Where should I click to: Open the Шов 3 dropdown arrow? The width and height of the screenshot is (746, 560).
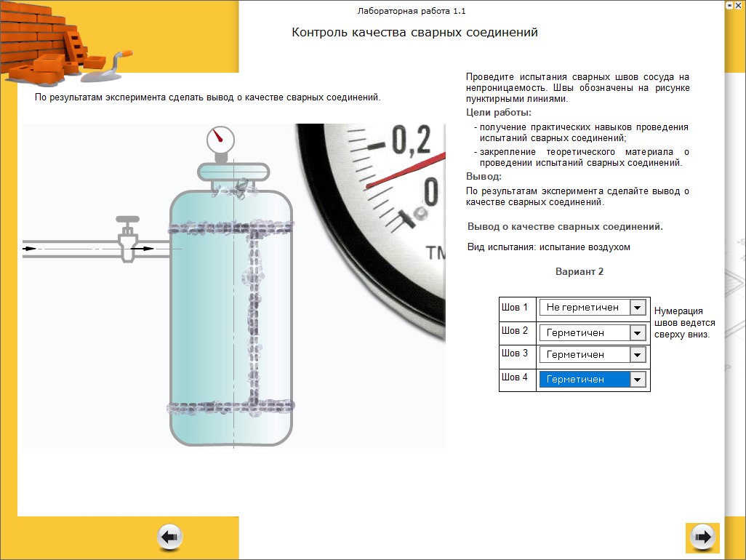point(638,355)
